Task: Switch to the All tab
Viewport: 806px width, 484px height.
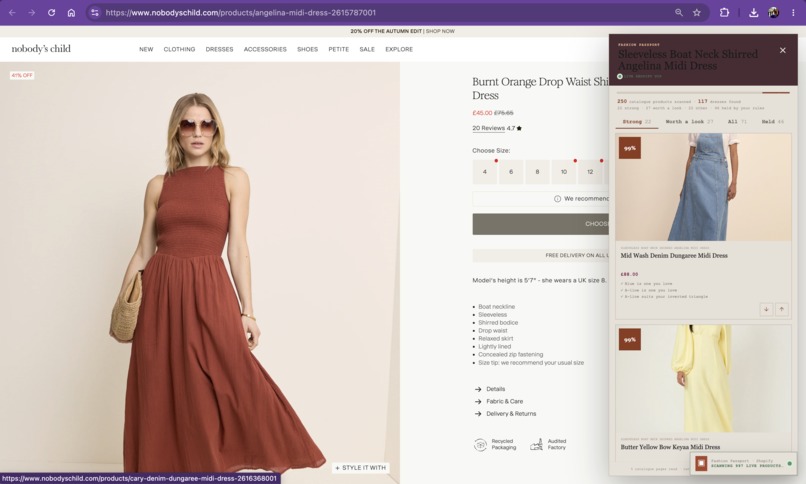Action: pos(737,122)
